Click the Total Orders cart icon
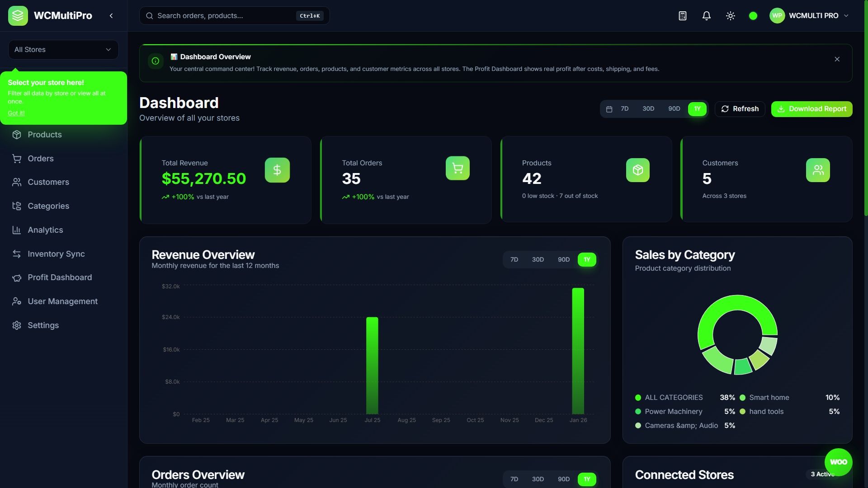This screenshot has height=488, width=868. coord(458,169)
